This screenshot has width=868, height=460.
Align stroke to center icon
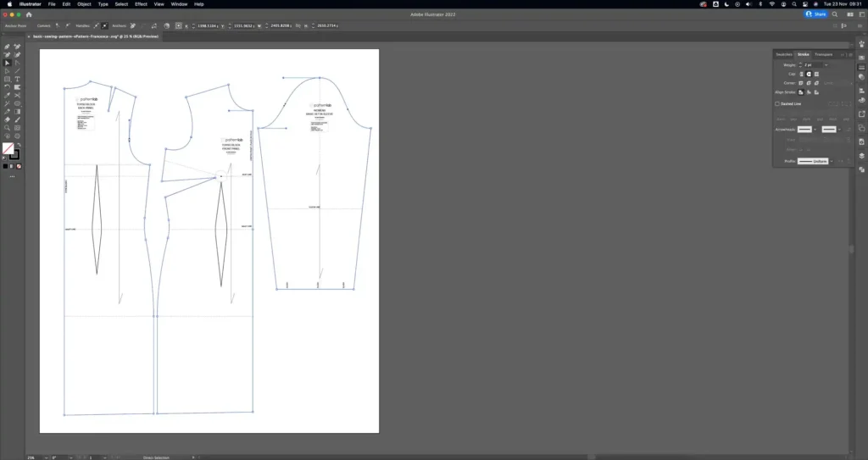coord(800,92)
